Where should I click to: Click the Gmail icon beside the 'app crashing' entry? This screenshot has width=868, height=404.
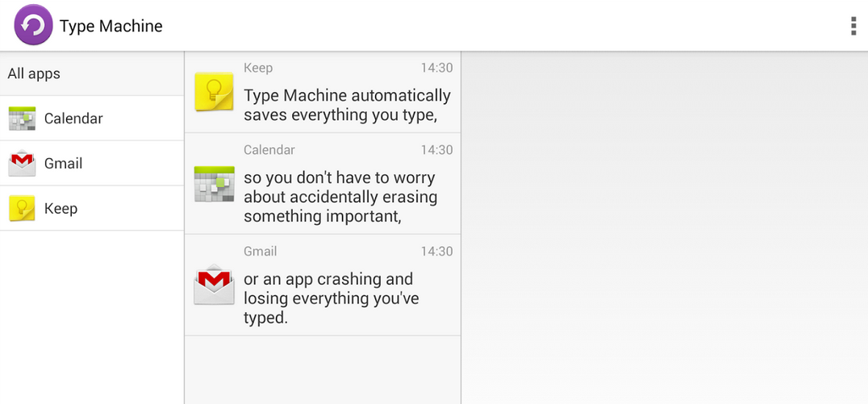point(214,285)
